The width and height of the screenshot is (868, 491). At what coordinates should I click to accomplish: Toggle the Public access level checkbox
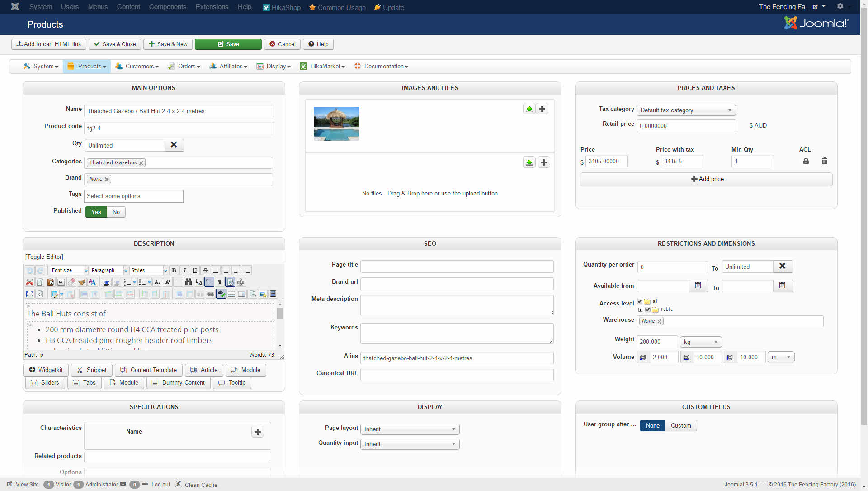(647, 310)
